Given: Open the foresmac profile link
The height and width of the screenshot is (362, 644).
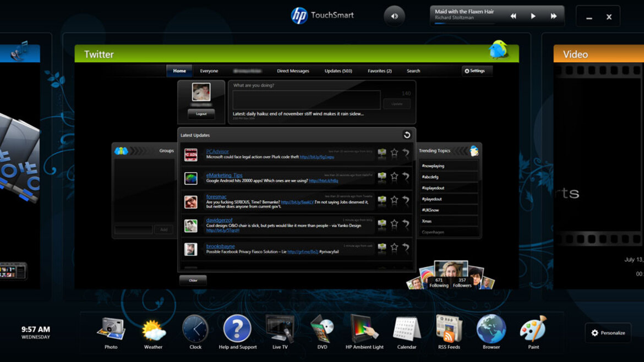Looking at the screenshot, I should 216,197.
